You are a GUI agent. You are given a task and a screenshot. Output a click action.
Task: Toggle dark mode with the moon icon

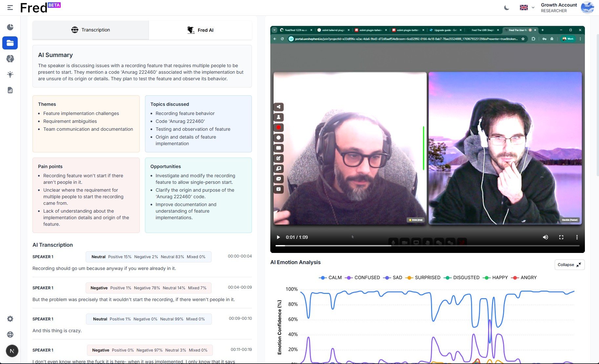(x=507, y=8)
